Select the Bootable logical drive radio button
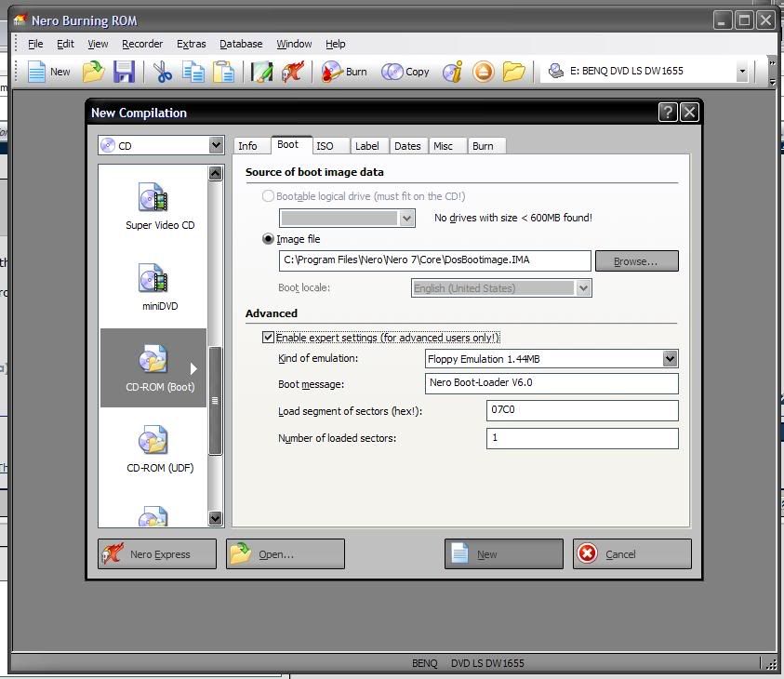 point(268,196)
